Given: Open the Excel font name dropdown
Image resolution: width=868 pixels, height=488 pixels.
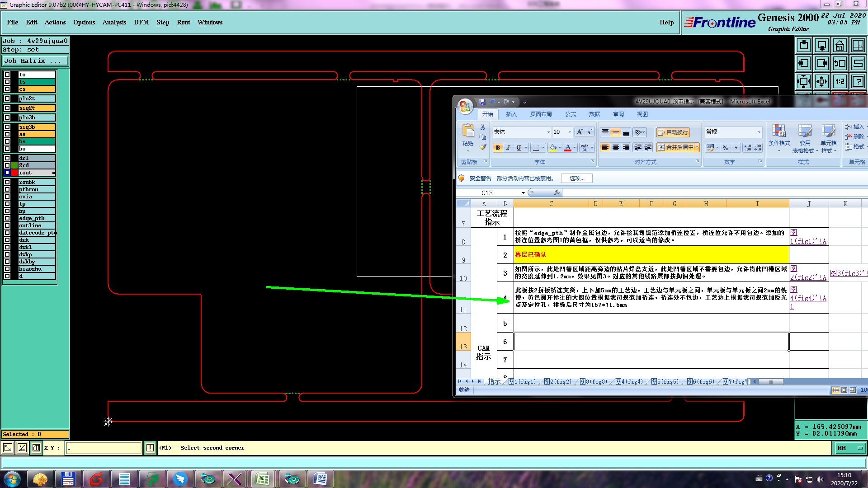Looking at the screenshot, I should click(548, 132).
